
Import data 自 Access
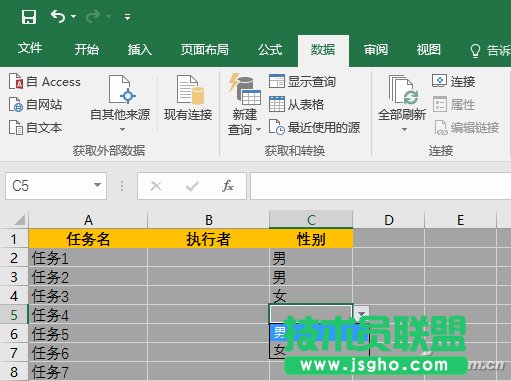(45, 82)
